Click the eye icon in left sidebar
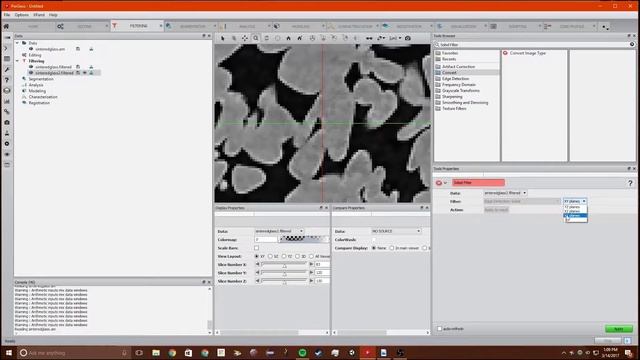Image resolution: width=640 pixels, height=360 pixels. [7, 154]
